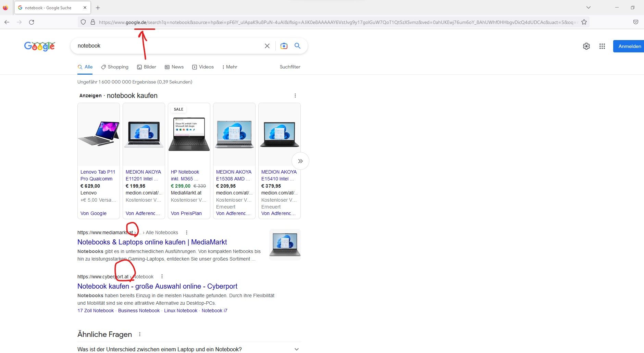Click the magnifying glass search button
The image size is (644, 353).
pos(297,46)
